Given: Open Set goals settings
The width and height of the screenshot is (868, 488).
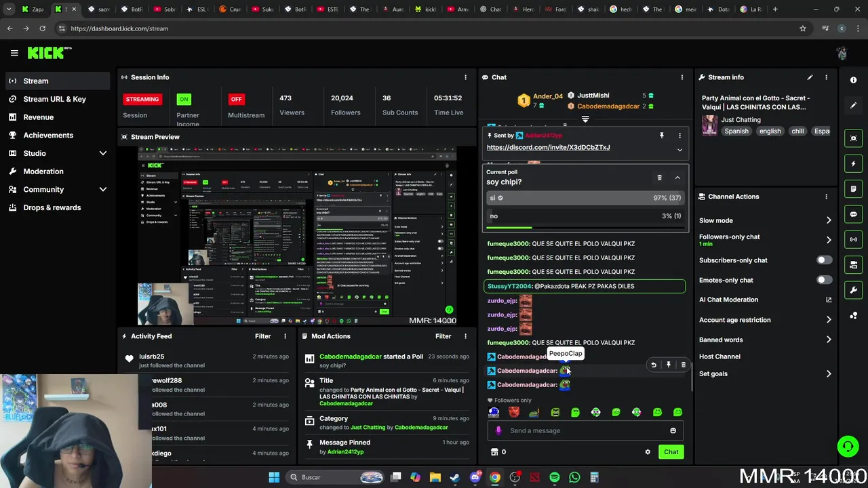Looking at the screenshot, I should click(x=765, y=373).
